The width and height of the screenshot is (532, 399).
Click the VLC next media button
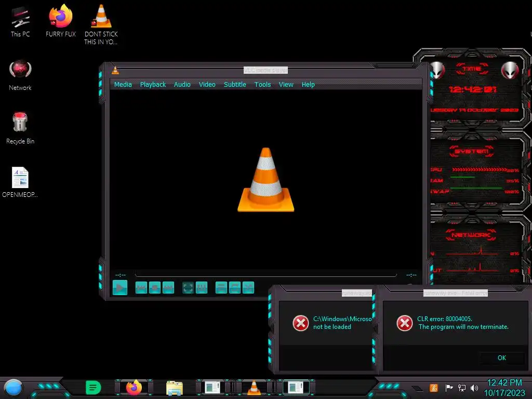[x=168, y=288]
